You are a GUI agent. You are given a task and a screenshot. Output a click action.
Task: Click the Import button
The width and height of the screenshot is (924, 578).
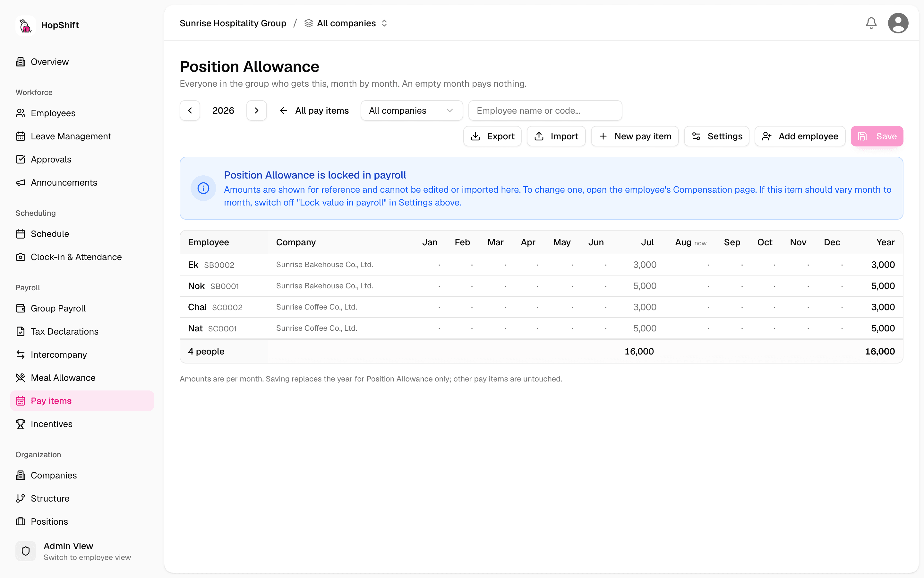pyautogui.click(x=556, y=136)
